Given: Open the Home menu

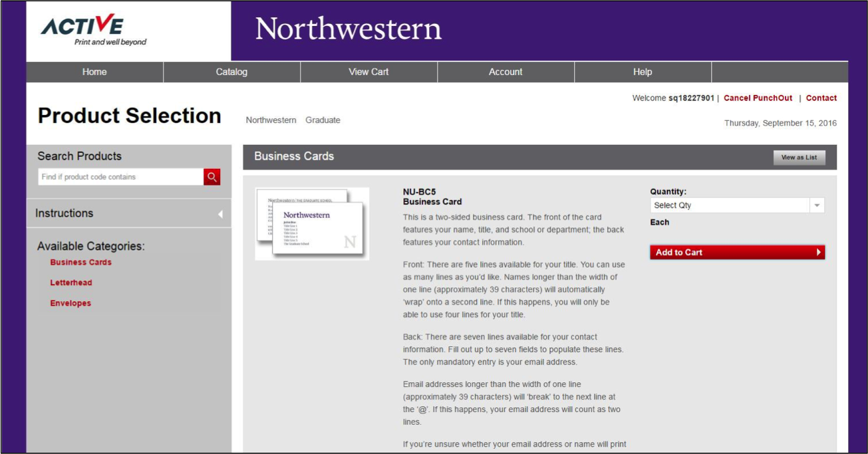Looking at the screenshot, I should (x=94, y=72).
